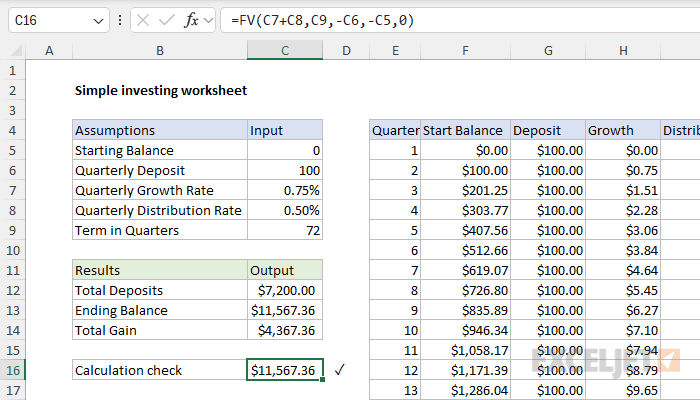
Task: Click the 'Assumptions' header cell
Action: 160,130
